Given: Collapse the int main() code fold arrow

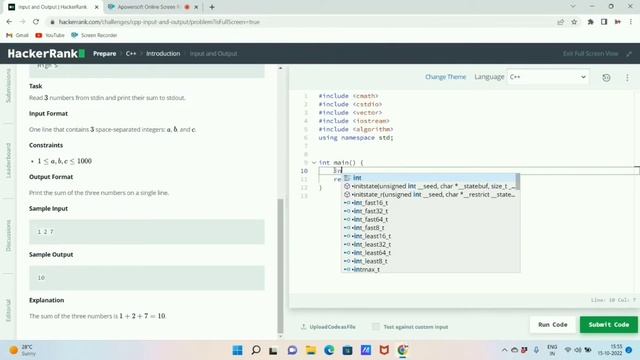Looking at the screenshot, I should tap(313, 162).
